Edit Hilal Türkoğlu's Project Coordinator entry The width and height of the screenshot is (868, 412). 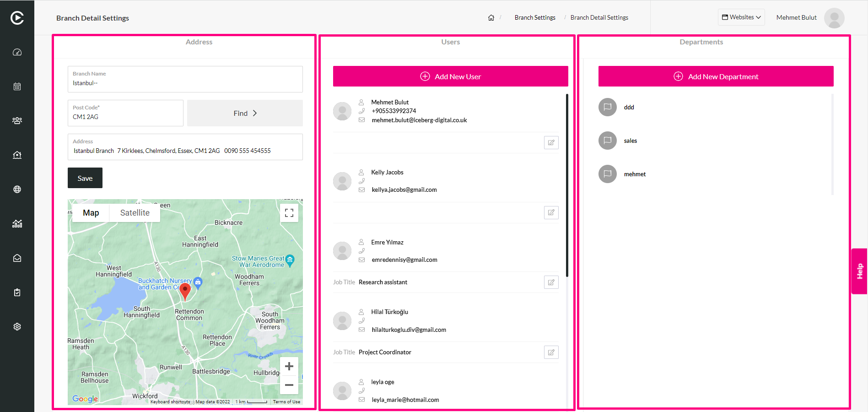[551, 352]
